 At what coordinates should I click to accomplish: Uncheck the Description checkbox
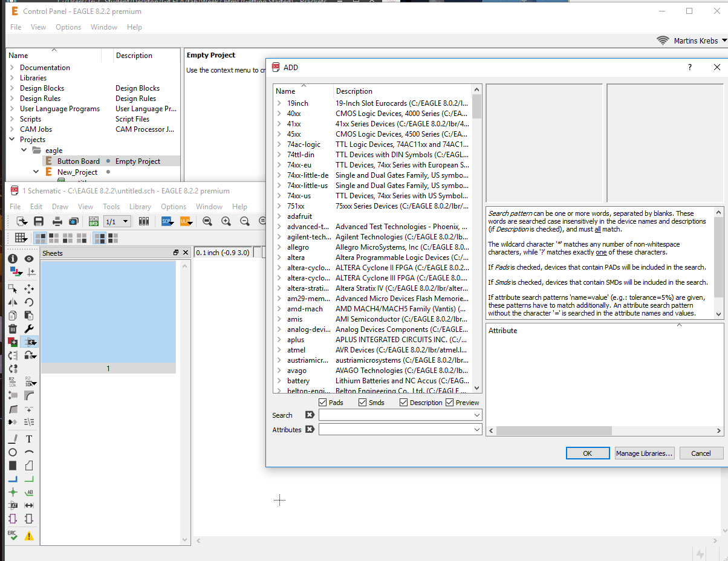point(403,403)
